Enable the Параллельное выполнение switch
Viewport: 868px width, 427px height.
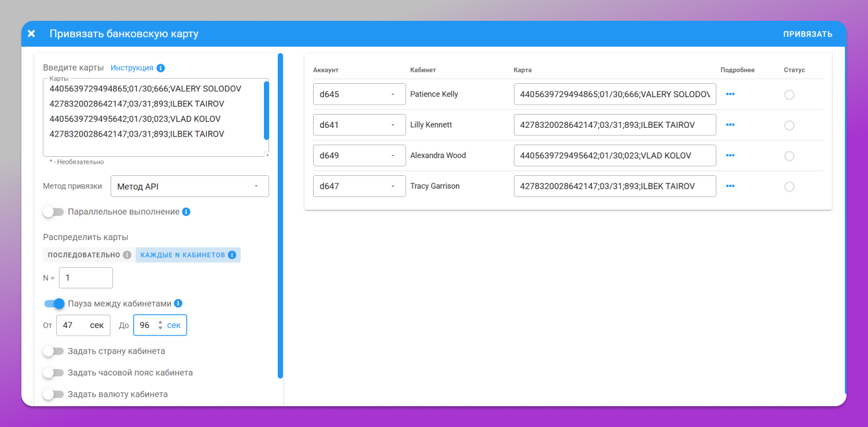53,212
